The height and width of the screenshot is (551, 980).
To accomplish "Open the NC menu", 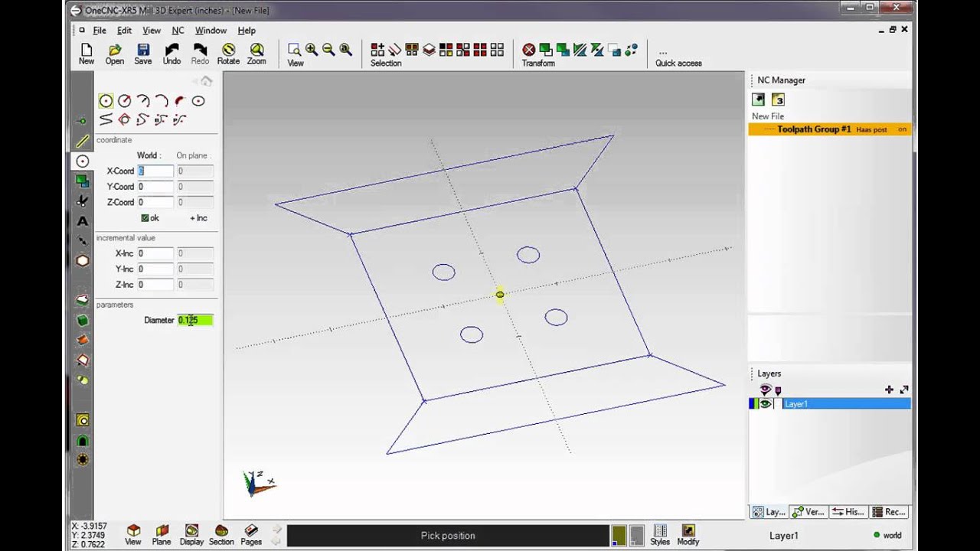I will (178, 31).
